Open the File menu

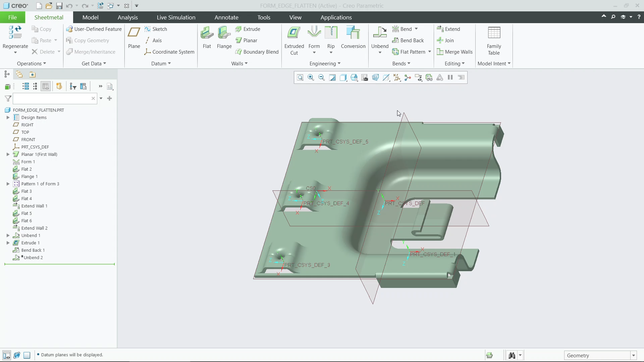tap(12, 17)
